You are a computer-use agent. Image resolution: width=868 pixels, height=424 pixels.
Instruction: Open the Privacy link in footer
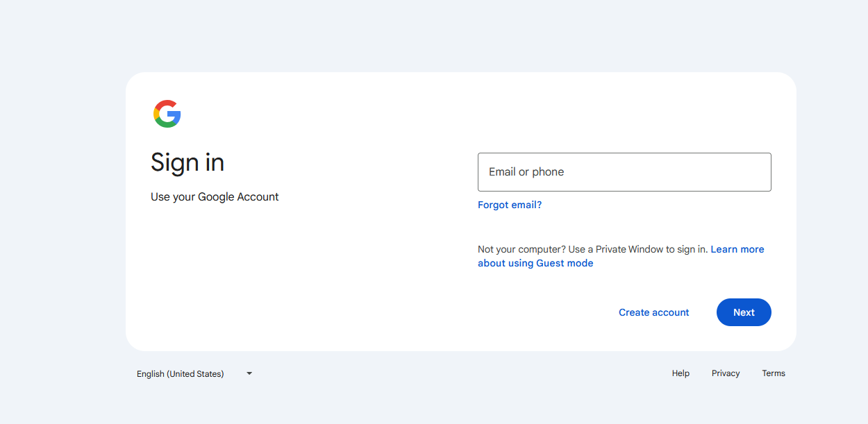point(726,373)
